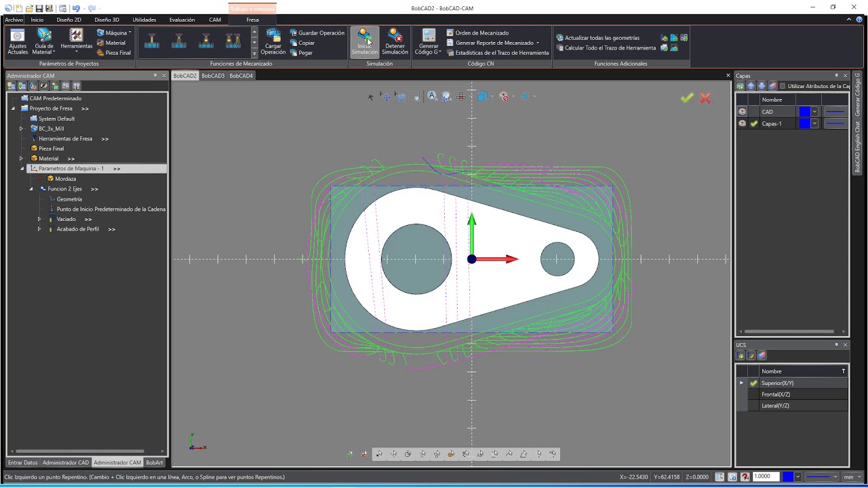Switch to the BobCAD3 document tab

(x=213, y=76)
